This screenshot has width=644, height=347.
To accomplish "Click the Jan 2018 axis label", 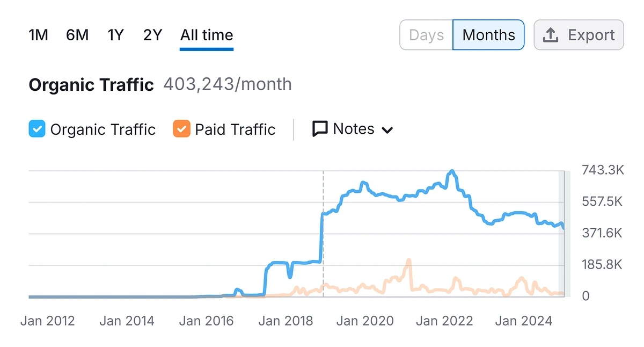I will point(286,321).
